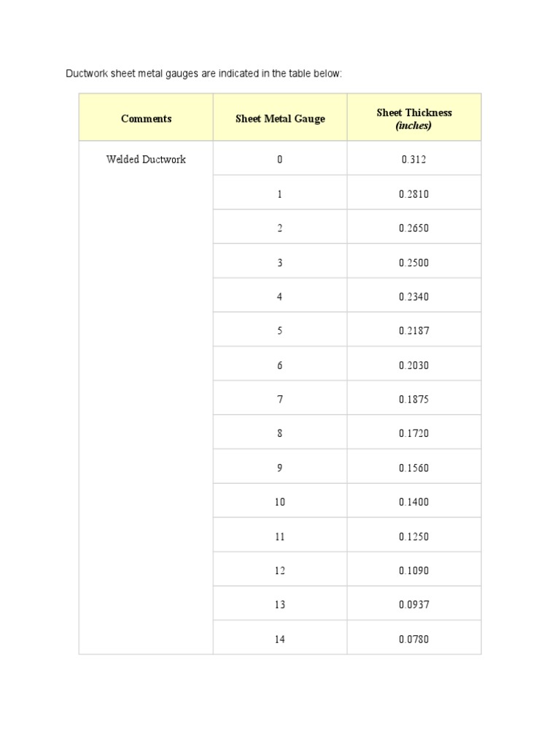The width and height of the screenshot is (560, 747).
Task: Select the gauge 14 cell
Action: pyautogui.click(x=279, y=640)
